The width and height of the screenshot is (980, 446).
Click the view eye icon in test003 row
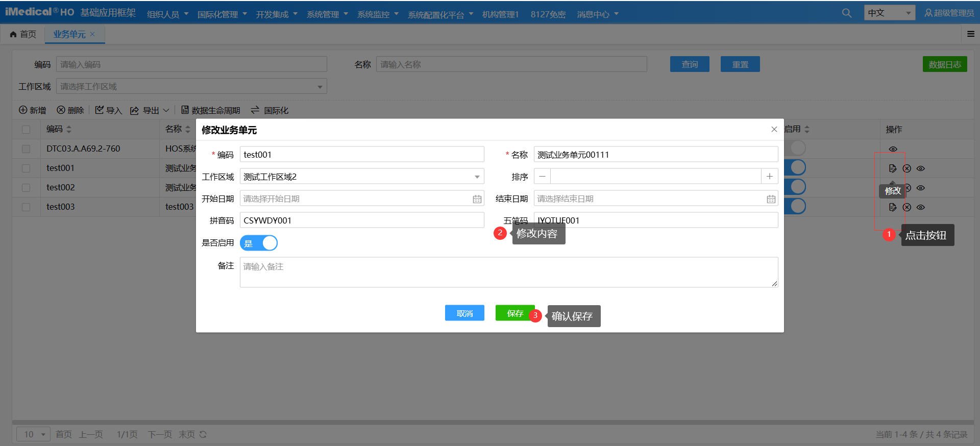click(921, 207)
